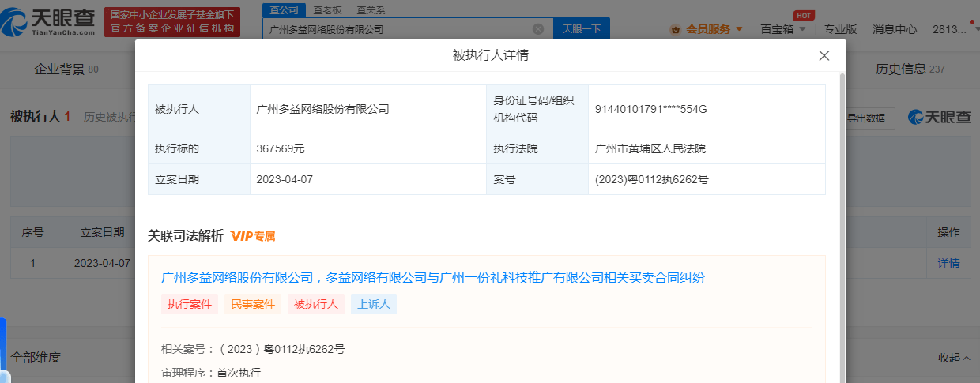Click the filing date 2023-04-07 in the dialog
The height and width of the screenshot is (383, 980).
[285, 179]
